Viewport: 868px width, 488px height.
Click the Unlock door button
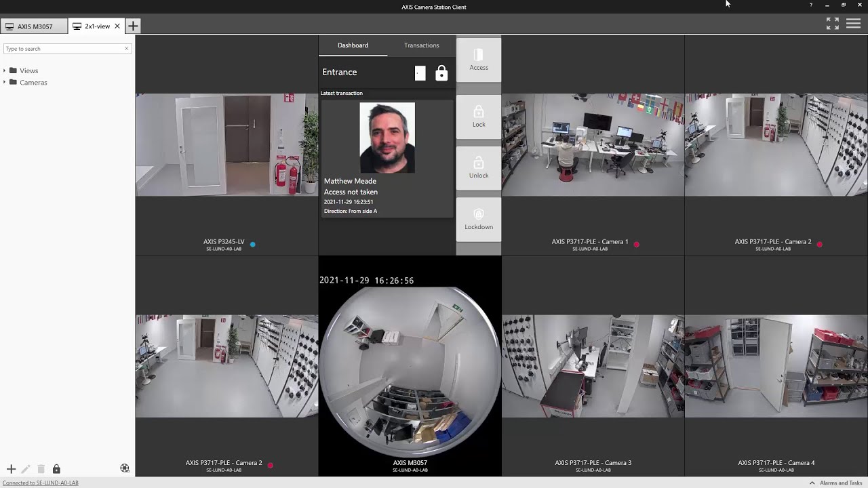pos(479,167)
